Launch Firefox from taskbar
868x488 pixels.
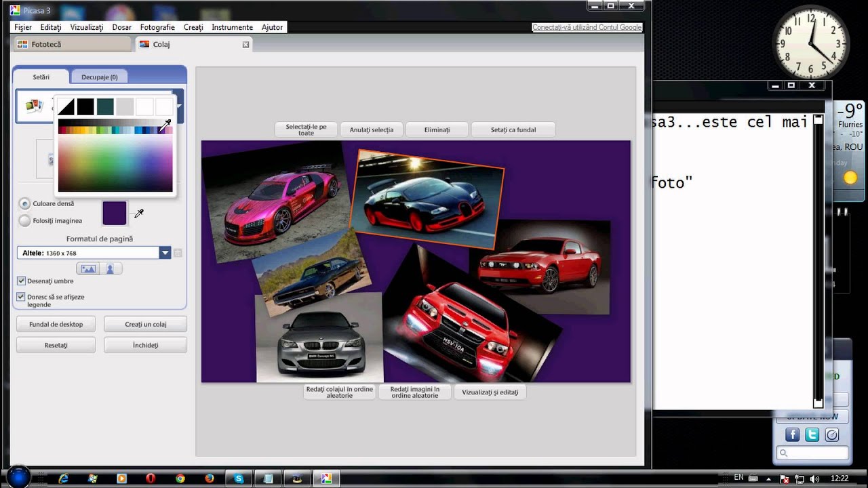point(210,478)
